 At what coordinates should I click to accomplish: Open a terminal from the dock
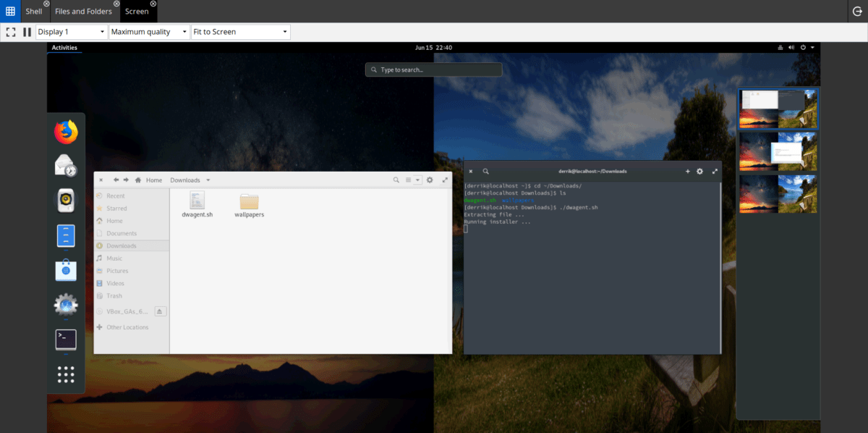[66, 340]
